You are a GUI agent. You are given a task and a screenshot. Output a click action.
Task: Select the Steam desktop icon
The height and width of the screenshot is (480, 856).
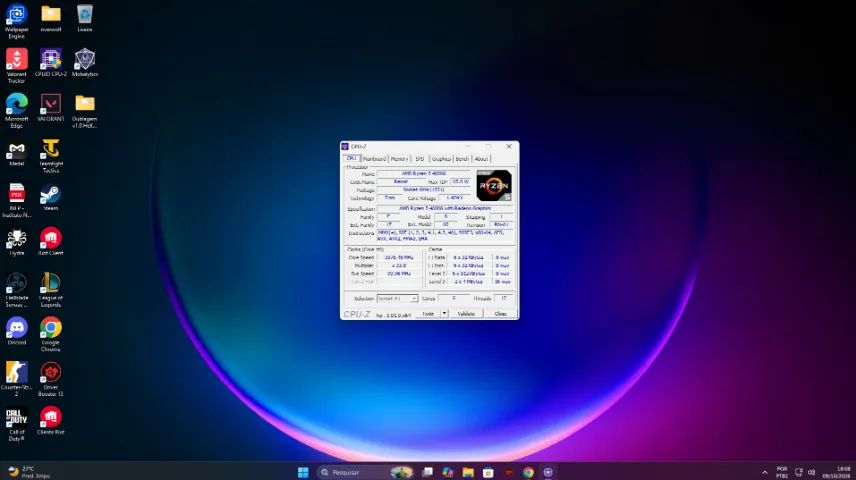click(51, 198)
